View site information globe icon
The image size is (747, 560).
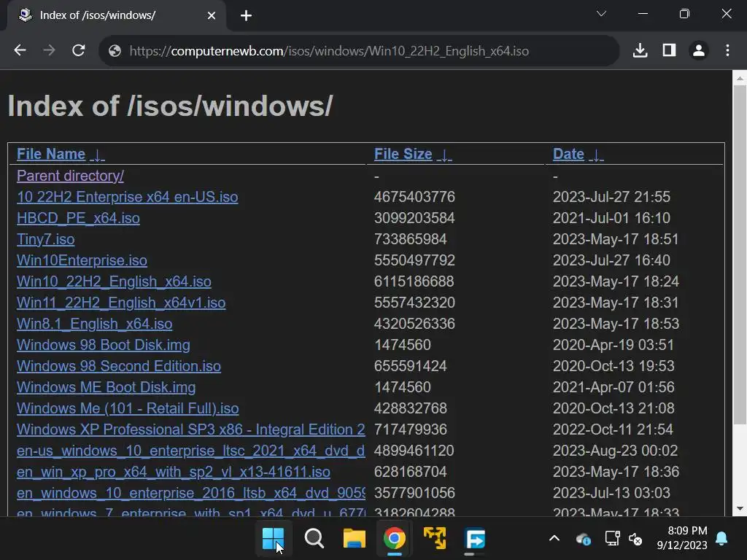point(115,51)
